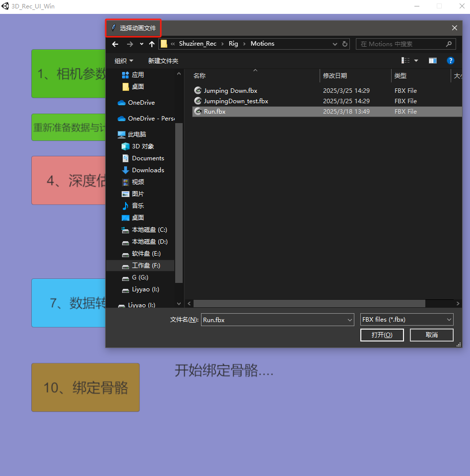
Task: Select Run.fbx file row
Action: pos(327,111)
